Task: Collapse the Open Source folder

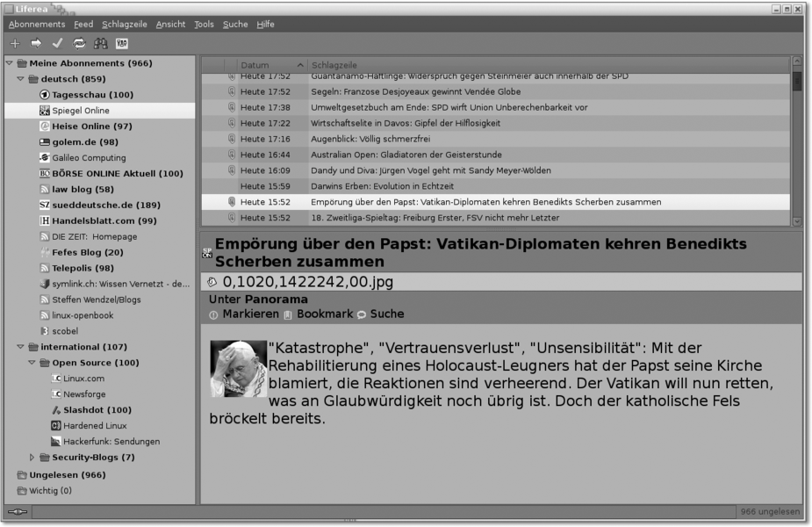Action: [32, 362]
